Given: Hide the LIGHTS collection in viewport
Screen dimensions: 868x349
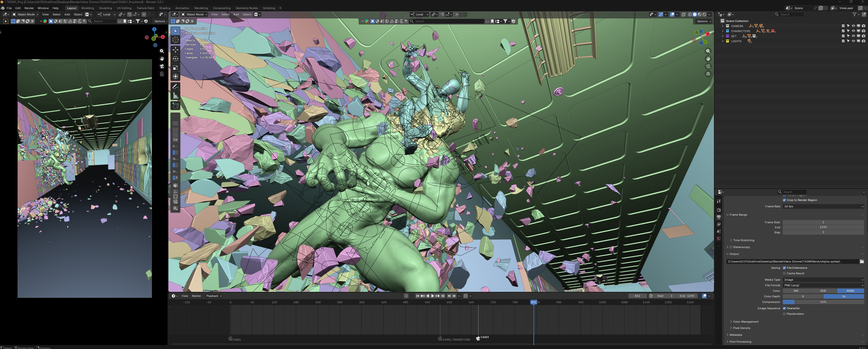Looking at the screenshot, I should click(x=854, y=41).
